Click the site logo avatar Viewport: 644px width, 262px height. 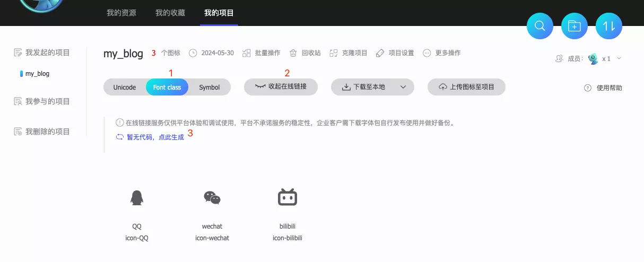pos(41,5)
